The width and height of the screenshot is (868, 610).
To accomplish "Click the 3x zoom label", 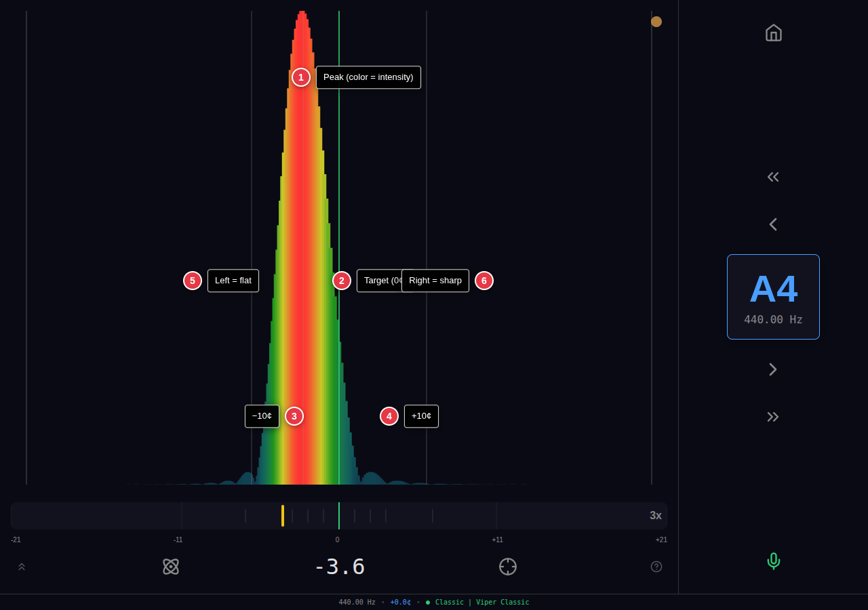I will (x=654, y=515).
